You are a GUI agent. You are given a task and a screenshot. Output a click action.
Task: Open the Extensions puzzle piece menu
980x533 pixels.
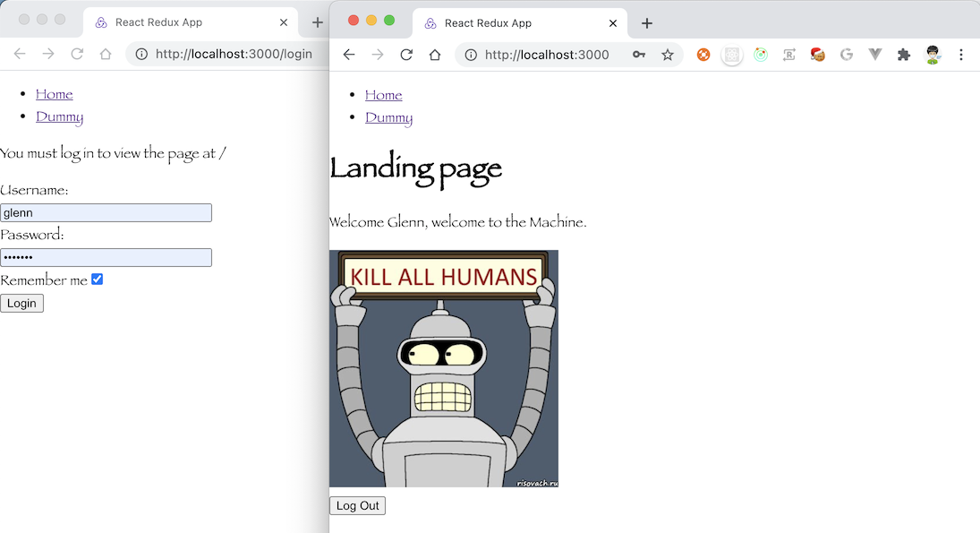pyautogui.click(x=904, y=55)
